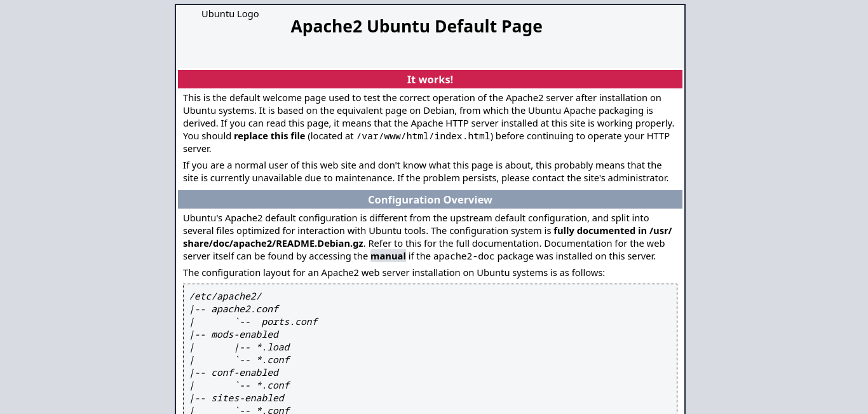Open the manual link in Configuration Overview

(388, 256)
